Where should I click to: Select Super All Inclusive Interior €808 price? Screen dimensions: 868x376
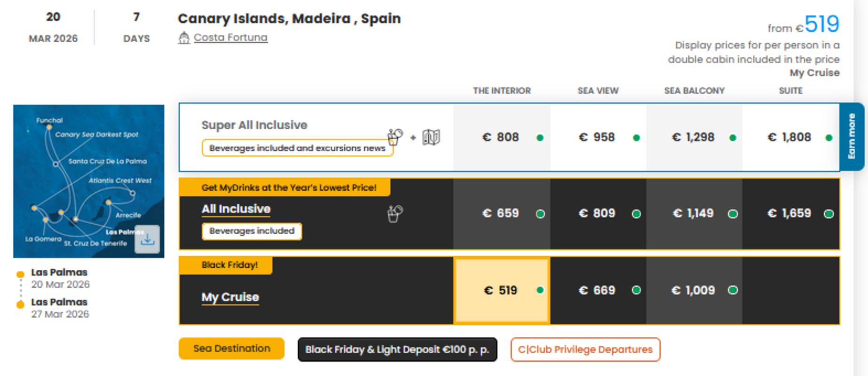[501, 137]
